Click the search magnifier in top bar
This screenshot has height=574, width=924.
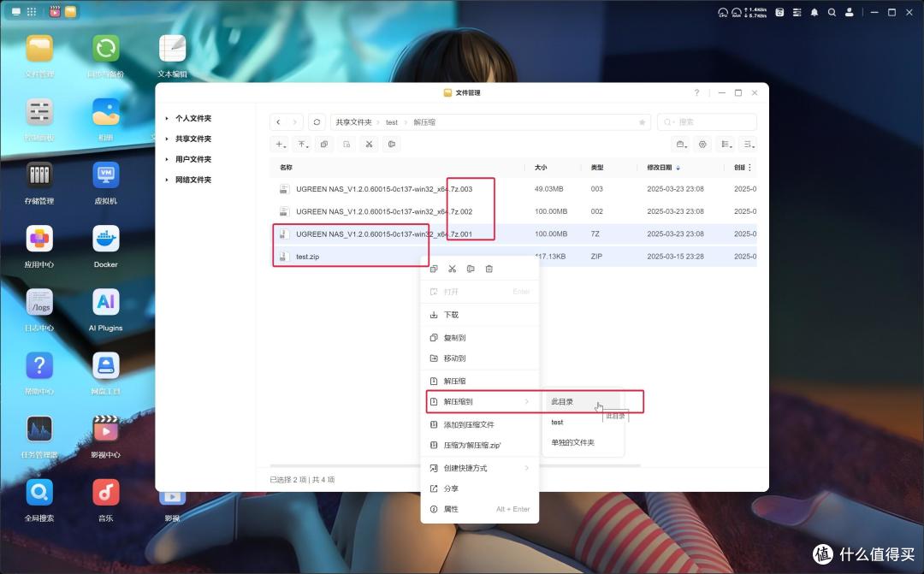[832, 12]
